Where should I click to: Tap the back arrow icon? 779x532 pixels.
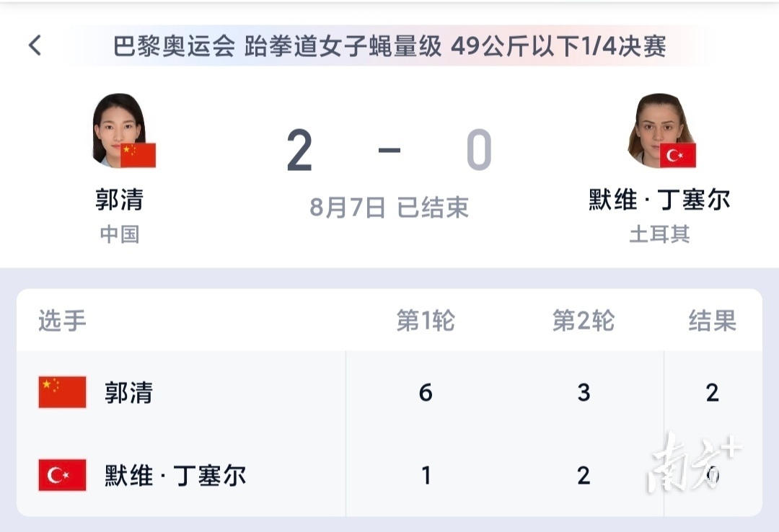(35, 46)
